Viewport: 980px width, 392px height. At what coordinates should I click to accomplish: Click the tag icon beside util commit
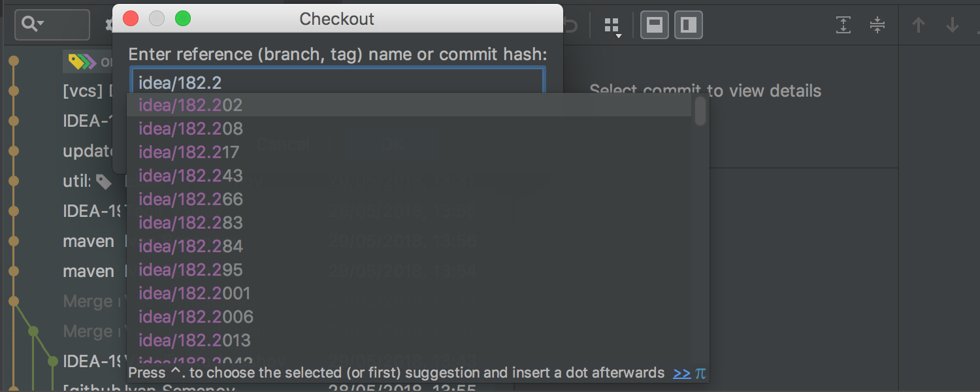coord(103,182)
